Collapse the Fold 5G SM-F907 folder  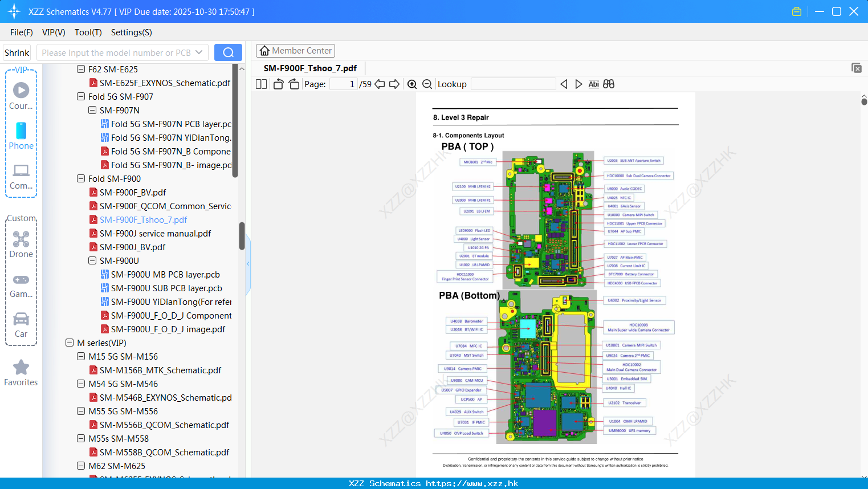[x=81, y=96]
